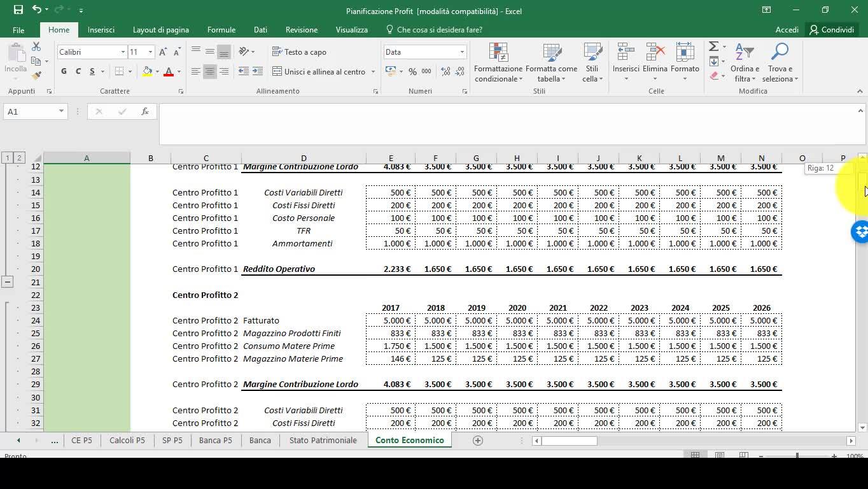Increase indent
Image resolution: width=868 pixels, height=489 pixels.
[x=258, y=71]
